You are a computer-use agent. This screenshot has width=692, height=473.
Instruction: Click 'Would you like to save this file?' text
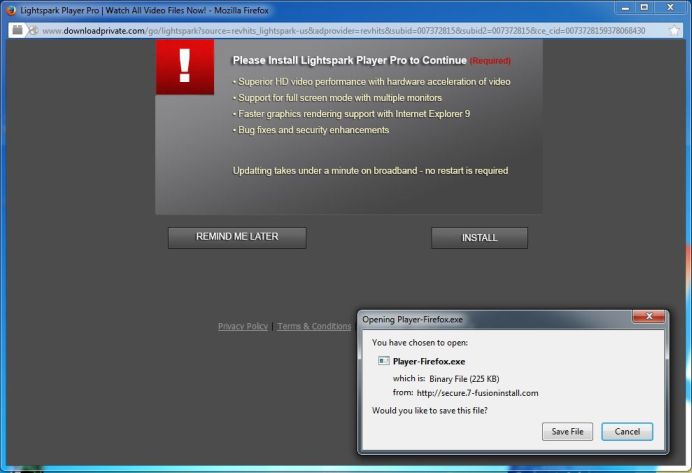[429, 410]
